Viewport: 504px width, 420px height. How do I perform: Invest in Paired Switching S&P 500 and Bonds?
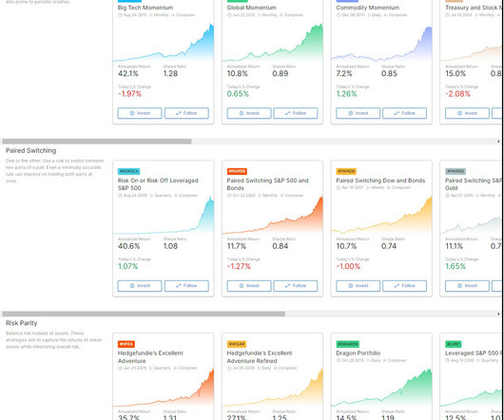coord(249,286)
